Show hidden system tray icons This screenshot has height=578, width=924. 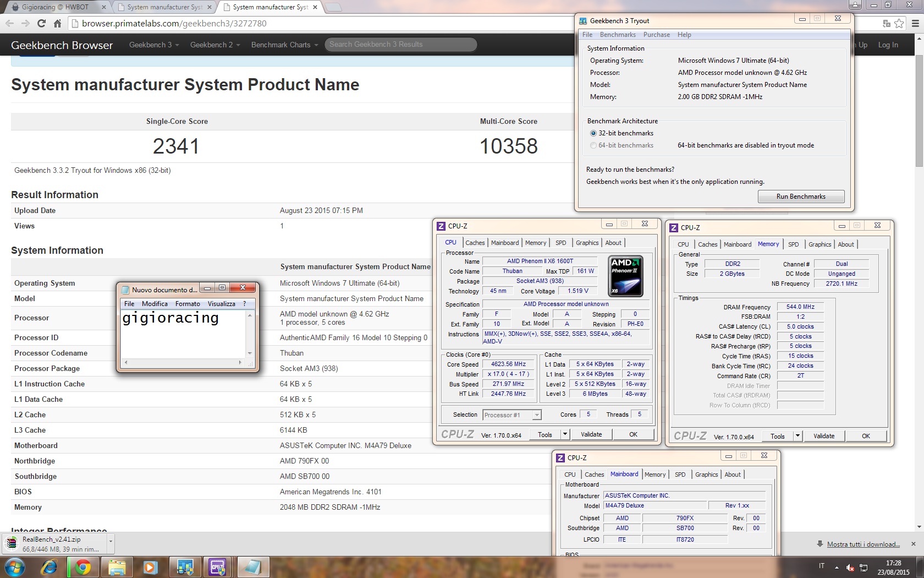pyautogui.click(x=837, y=567)
